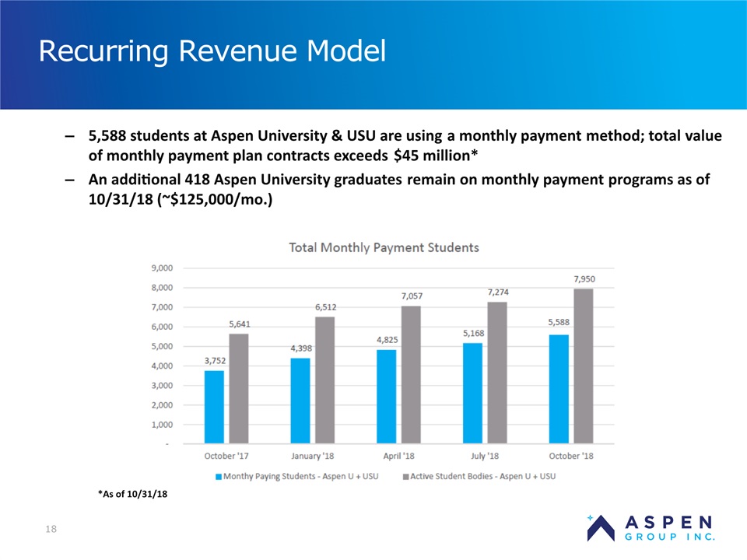747x560 pixels.
Task: Click the chart title "Total Monthly Payment Students"
Action: [x=384, y=247]
